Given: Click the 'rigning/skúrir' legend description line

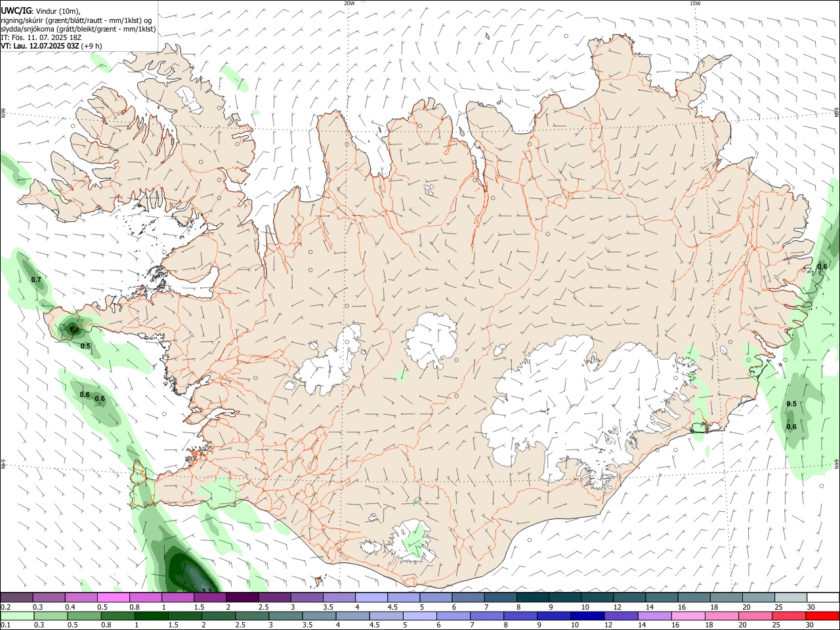Looking at the screenshot, I should [x=75, y=20].
